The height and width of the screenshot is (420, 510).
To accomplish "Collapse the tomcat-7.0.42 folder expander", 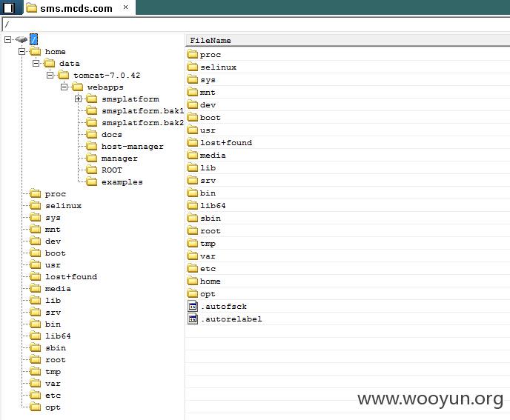I will (50, 75).
